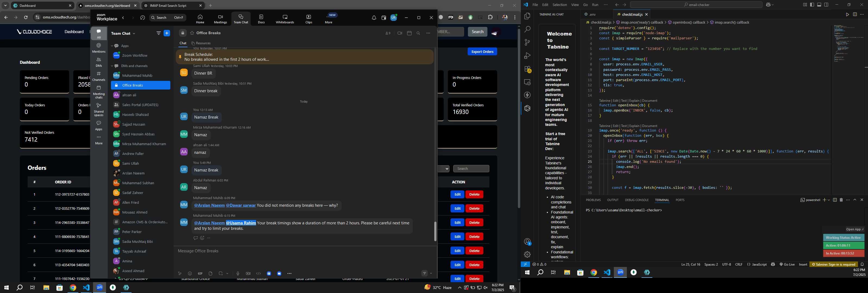
Task: Open Whiteboards in Zoom Workplace
Action: (x=285, y=19)
